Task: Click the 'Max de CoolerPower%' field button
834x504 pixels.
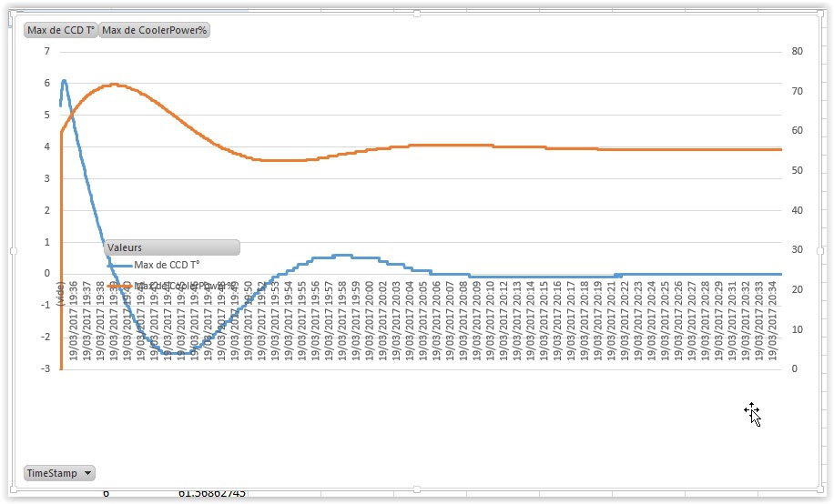Action: point(154,30)
